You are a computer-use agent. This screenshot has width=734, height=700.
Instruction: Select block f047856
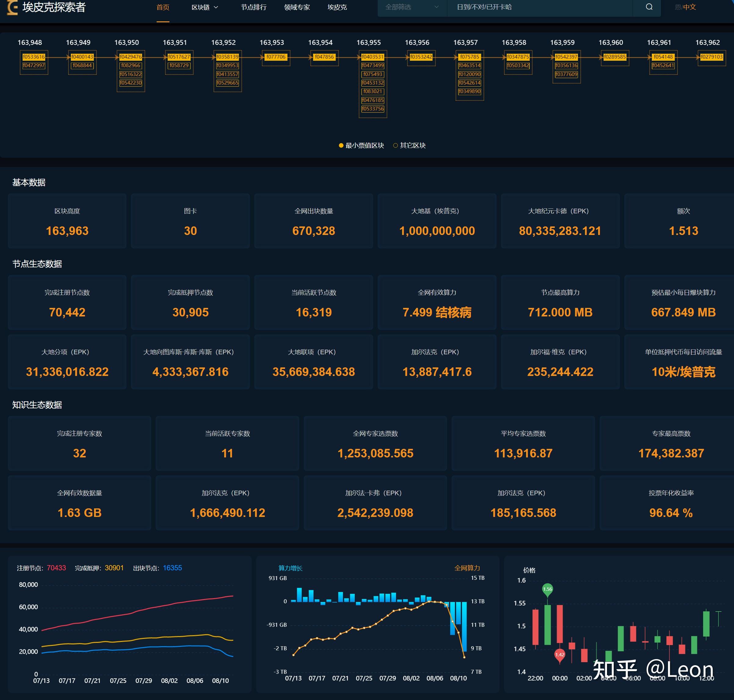pos(325,57)
